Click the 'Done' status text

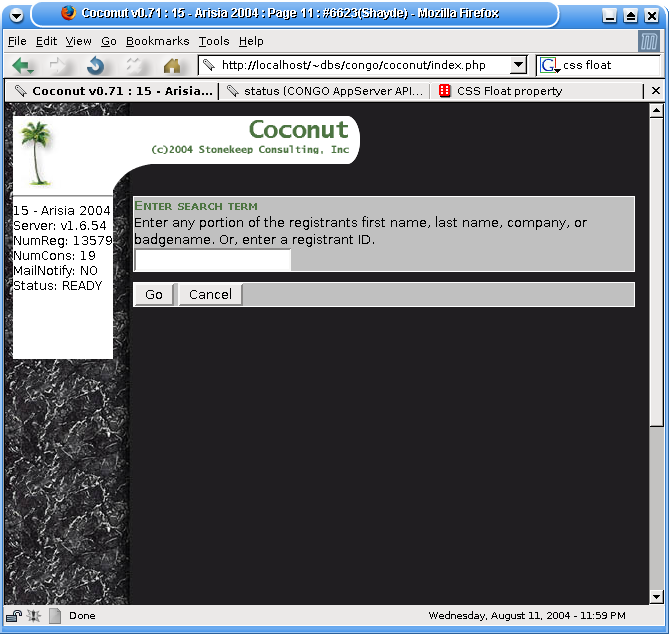82,616
